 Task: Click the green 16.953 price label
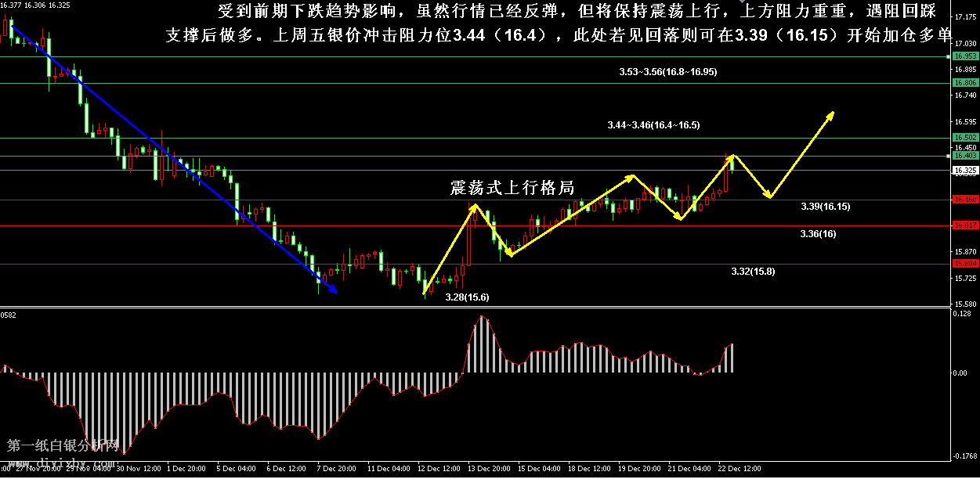tap(964, 56)
